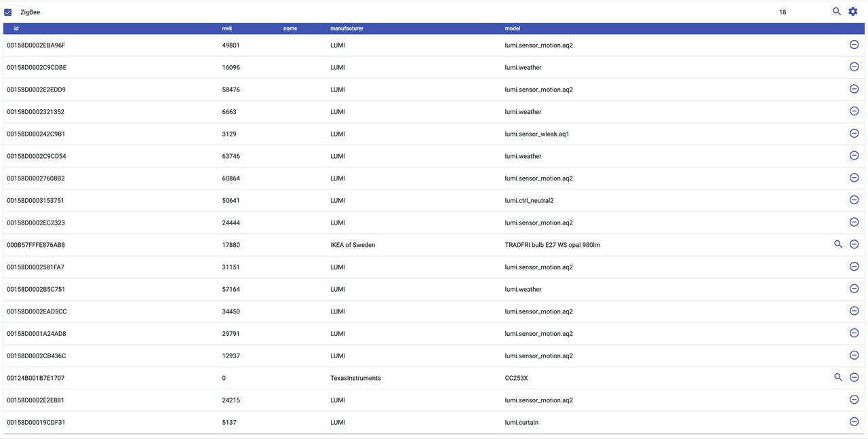The height and width of the screenshot is (439, 868).
Task: Select id 00158D0002C9CDBE
Action: [37, 67]
